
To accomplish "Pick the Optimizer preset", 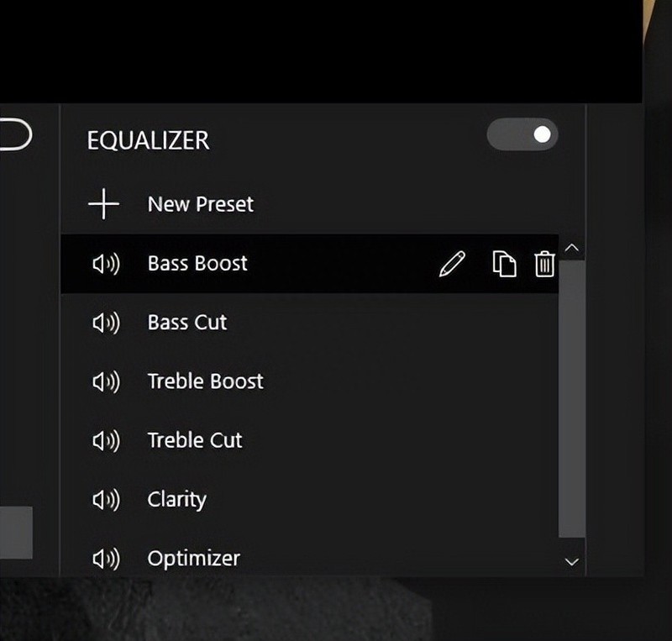I will click(x=194, y=559).
